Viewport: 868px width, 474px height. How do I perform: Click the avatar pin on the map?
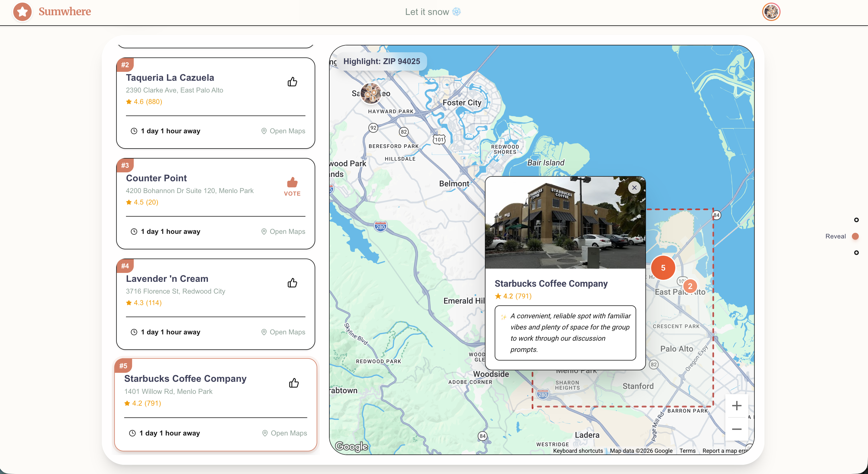(371, 93)
